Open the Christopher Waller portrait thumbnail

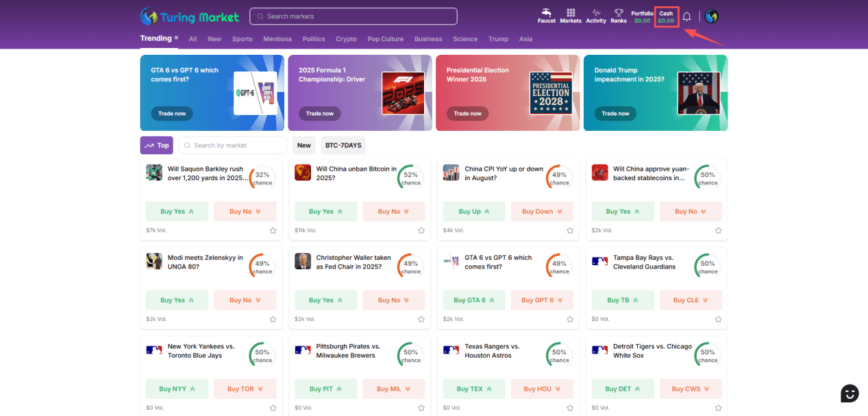coord(303,261)
